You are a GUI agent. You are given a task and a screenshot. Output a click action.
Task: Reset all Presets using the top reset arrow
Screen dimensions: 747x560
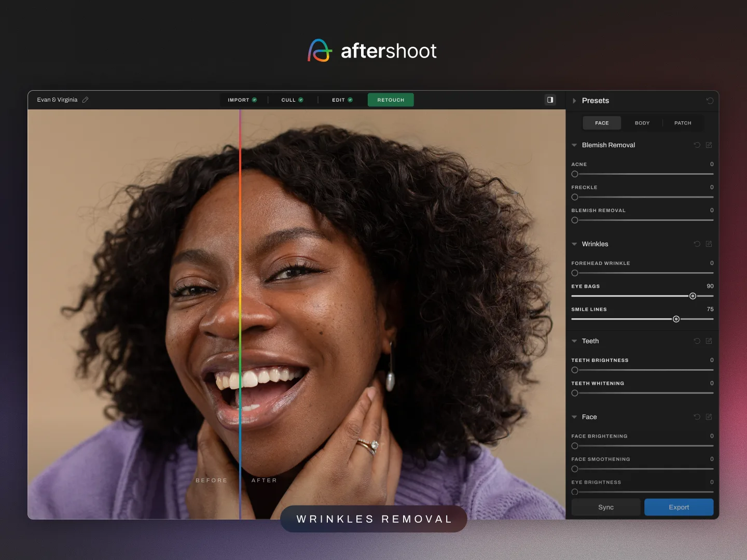(710, 100)
